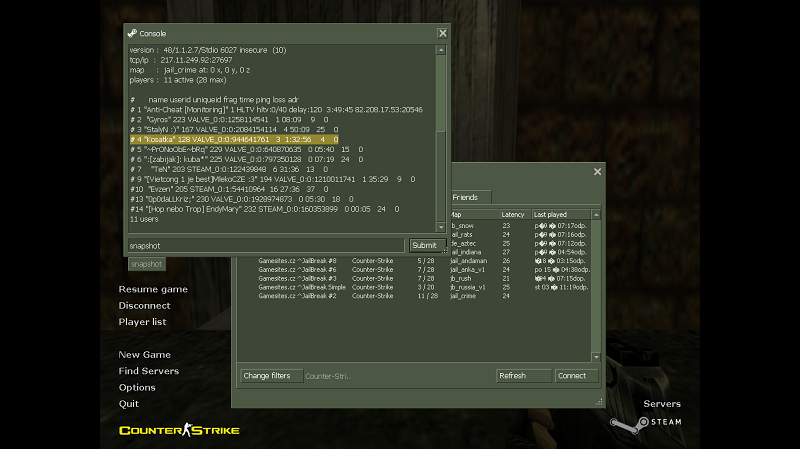Screen dimensions: 800x449
Task: Click the Counter-Stri... filter status text
Action: [x=328, y=377]
